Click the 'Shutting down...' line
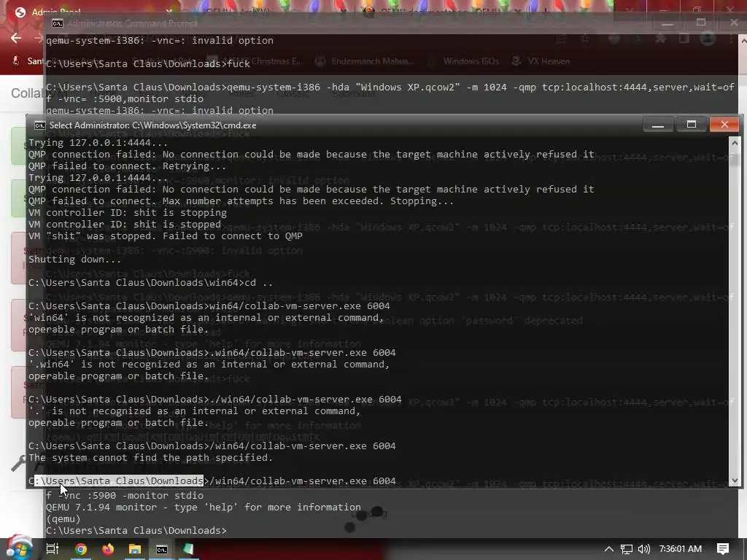 click(x=74, y=260)
